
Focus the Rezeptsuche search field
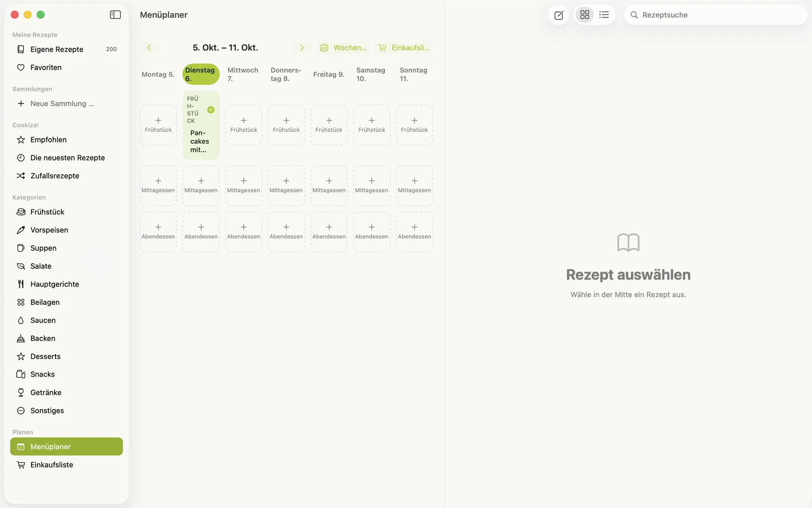[x=715, y=15]
